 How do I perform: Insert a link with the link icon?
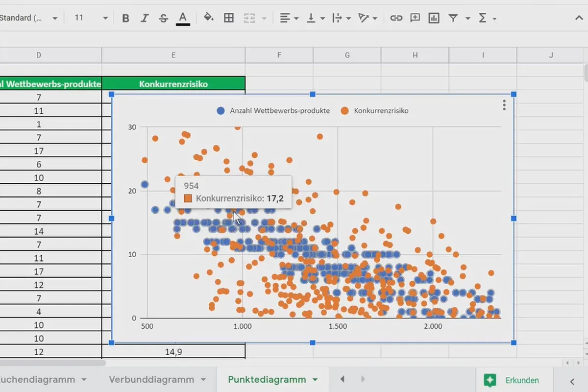[x=396, y=18]
